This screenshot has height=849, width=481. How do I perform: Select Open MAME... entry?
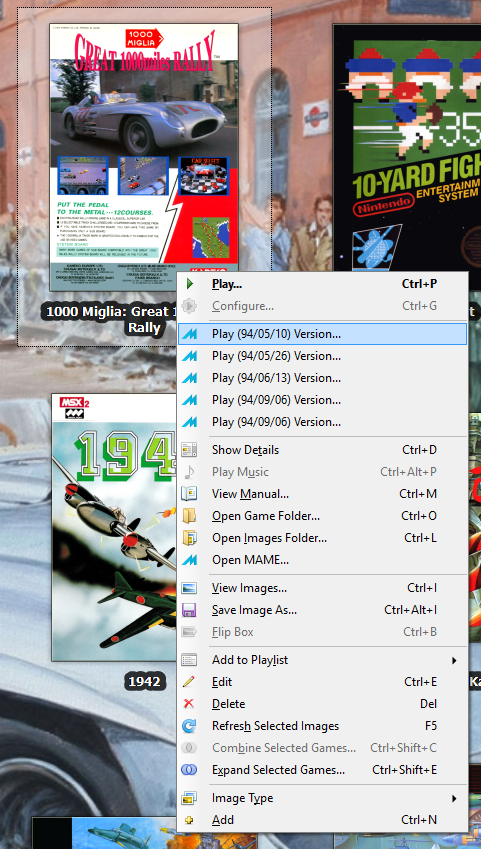point(322,560)
